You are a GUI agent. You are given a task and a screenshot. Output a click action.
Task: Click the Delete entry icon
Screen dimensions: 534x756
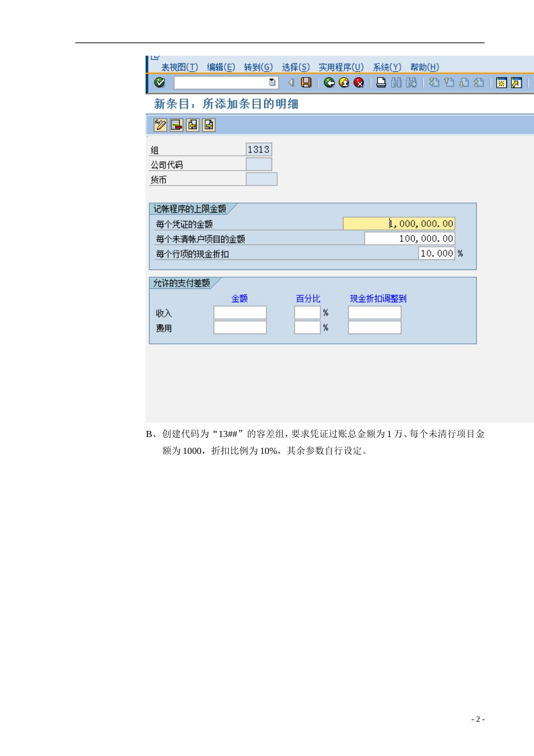[177, 125]
